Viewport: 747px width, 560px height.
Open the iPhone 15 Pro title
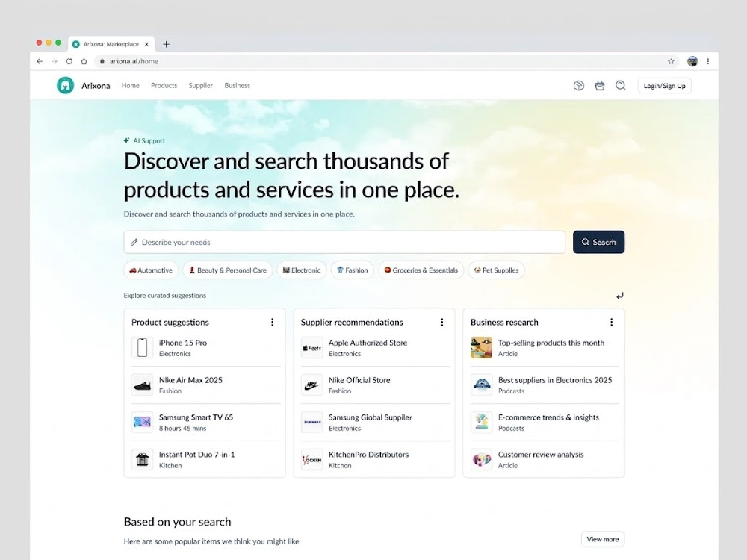tap(183, 343)
